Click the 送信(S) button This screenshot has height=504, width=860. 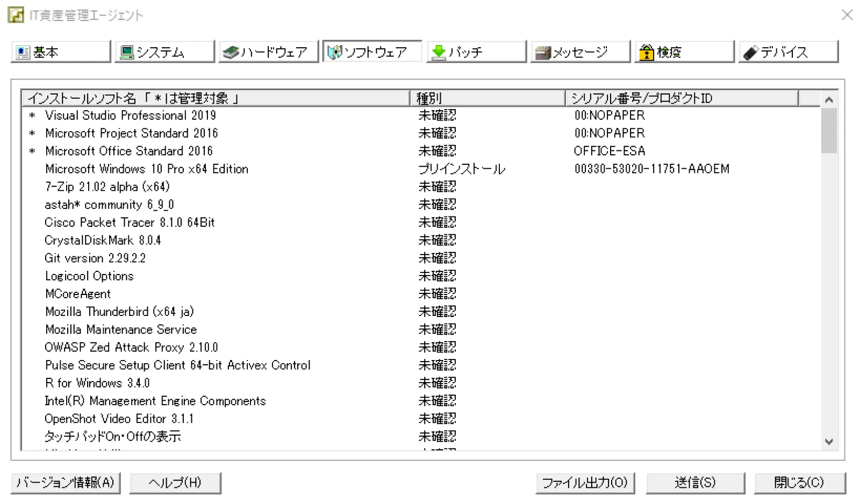coord(696,483)
